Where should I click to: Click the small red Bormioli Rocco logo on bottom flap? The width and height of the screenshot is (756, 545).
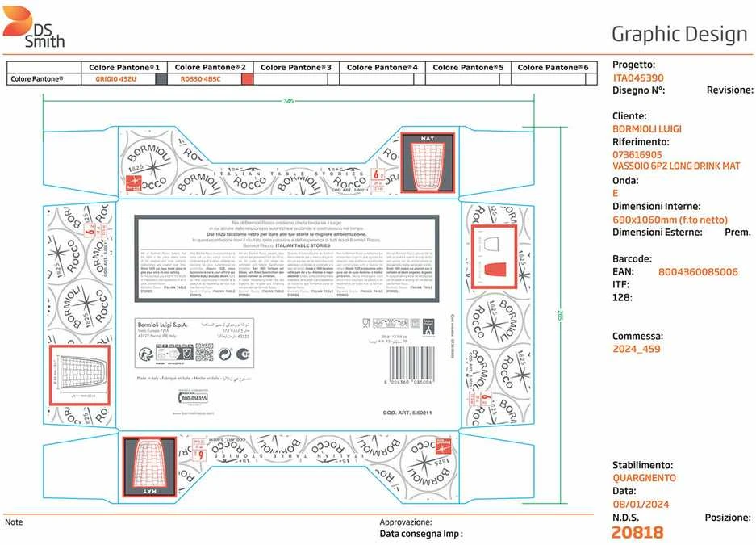(443, 446)
